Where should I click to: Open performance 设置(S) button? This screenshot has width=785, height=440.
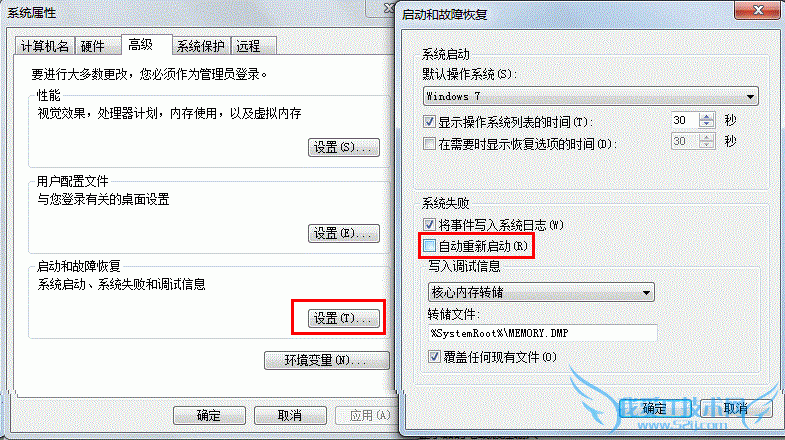pyautogui.click(x=343, y=147)
